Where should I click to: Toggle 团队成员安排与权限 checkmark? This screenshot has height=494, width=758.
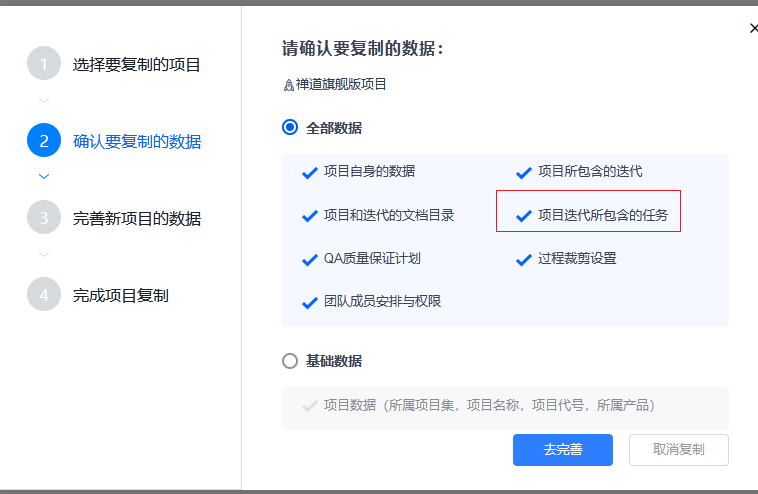310,302
